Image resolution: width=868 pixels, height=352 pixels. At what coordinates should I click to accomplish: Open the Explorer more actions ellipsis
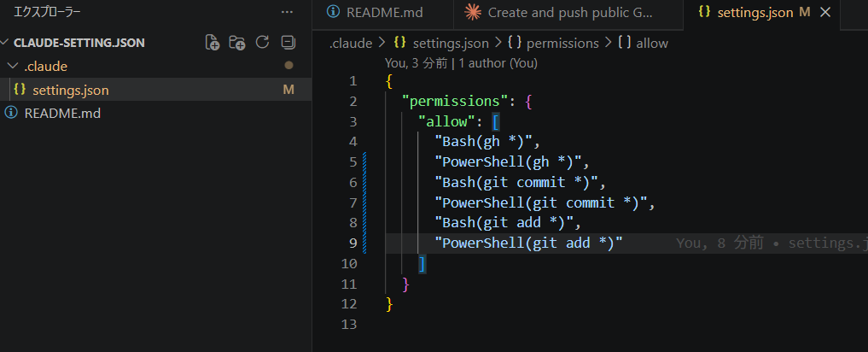[287, 12]
